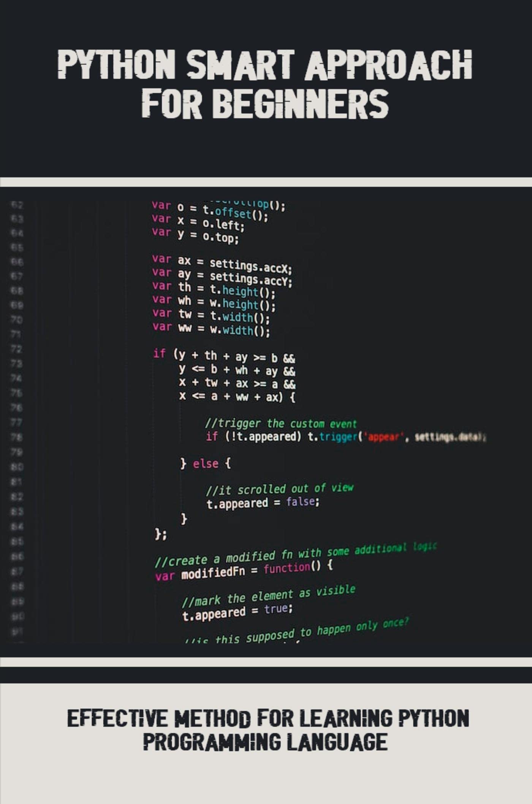Click the title "Python Smart Approach For Beginners"
Screen dimensions: 532x804
tap(265, 84)
